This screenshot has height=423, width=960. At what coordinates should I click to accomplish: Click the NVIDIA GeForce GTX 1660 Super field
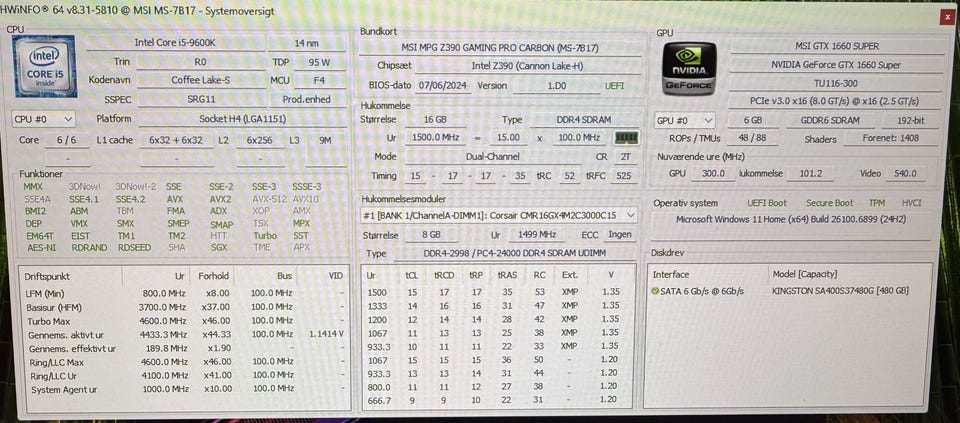836,65
